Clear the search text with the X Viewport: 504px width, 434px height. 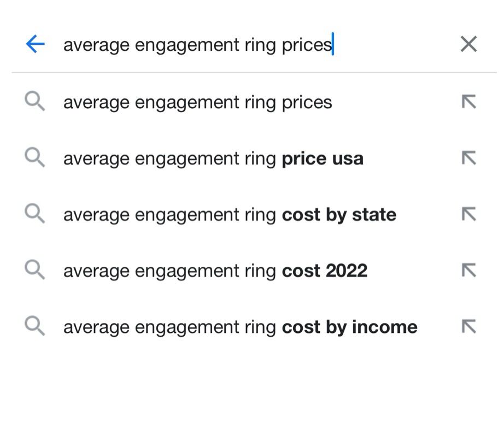(x=468, y=44)
